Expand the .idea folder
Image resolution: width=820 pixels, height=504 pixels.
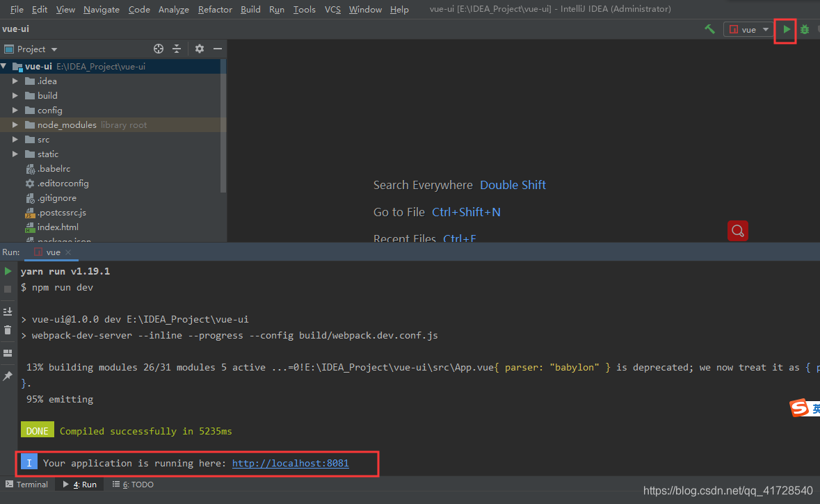point(15,81)
